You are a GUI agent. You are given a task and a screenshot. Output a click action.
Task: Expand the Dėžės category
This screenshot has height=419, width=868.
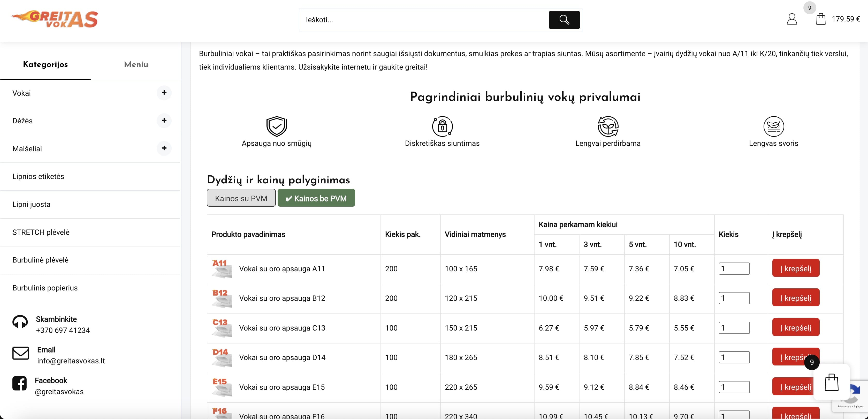(x=164, y=120)
